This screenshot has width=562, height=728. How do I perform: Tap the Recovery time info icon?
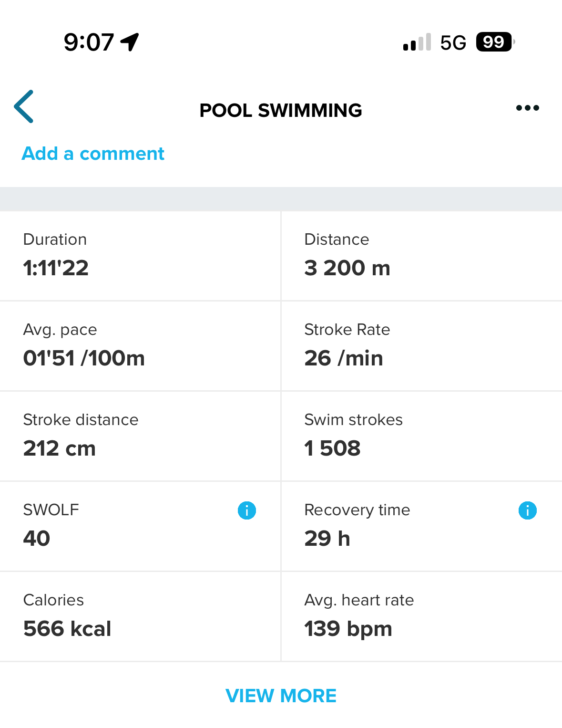click(527, 510)
